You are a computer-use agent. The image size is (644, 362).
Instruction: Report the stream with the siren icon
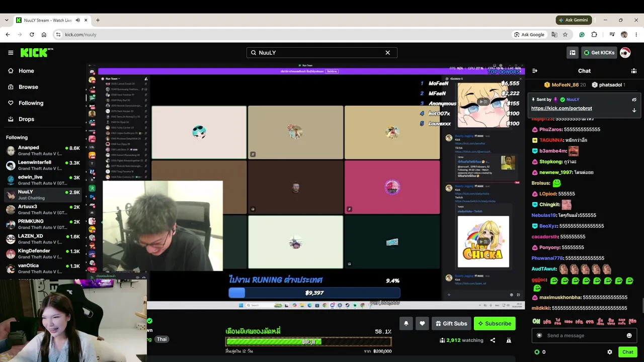pyautogui.click(x=509, y=340)
